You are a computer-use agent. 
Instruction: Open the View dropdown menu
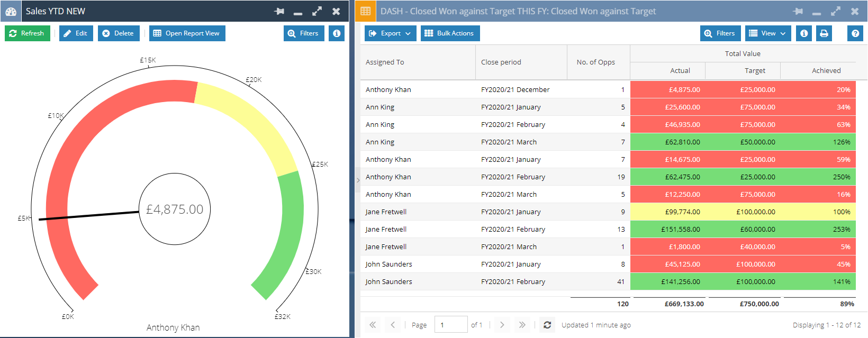click(x=768, y=33)
